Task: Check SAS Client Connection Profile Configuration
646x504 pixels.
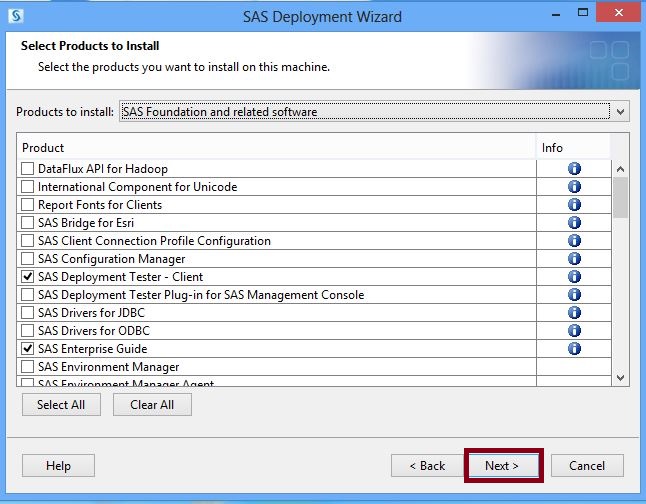Action: (x=28, y=241)
